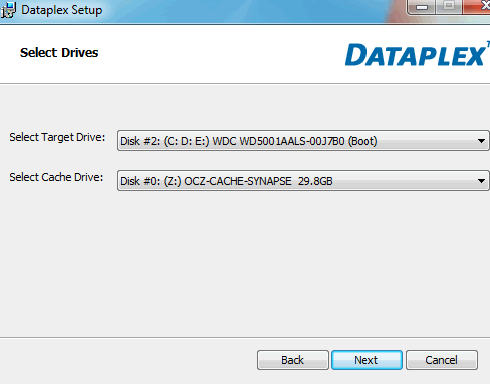Screen dimensions: 490x384
Task: Cancel the Dataplex setup
Action: pos(442,360)
